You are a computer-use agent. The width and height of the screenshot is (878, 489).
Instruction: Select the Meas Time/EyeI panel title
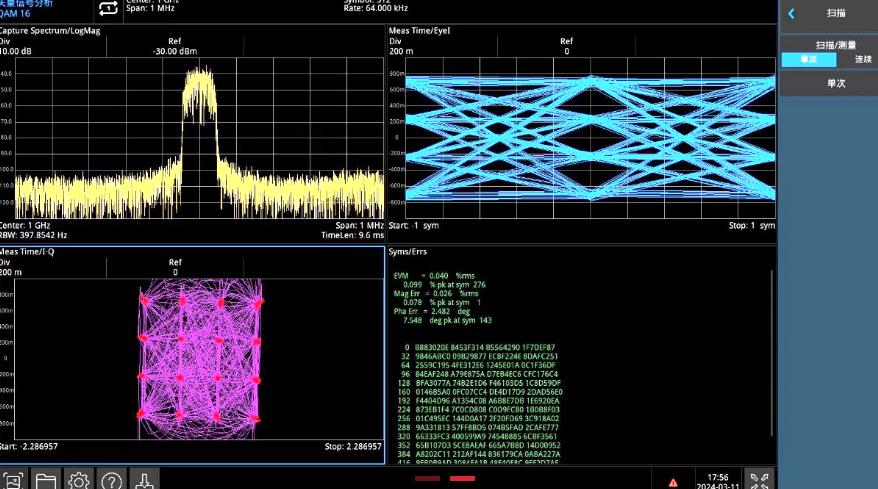(x=419, y=31)
